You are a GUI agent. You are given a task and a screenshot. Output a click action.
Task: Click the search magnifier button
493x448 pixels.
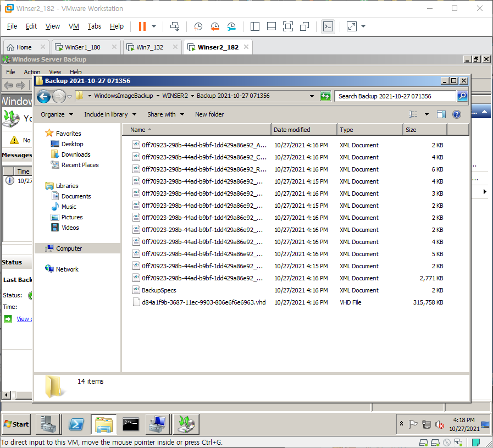[462, 96]
